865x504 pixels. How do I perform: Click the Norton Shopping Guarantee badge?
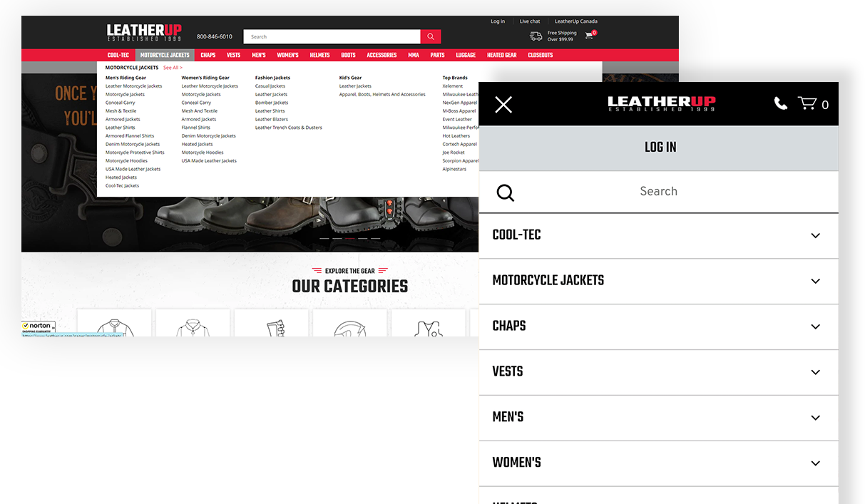[x=39, y=326]
